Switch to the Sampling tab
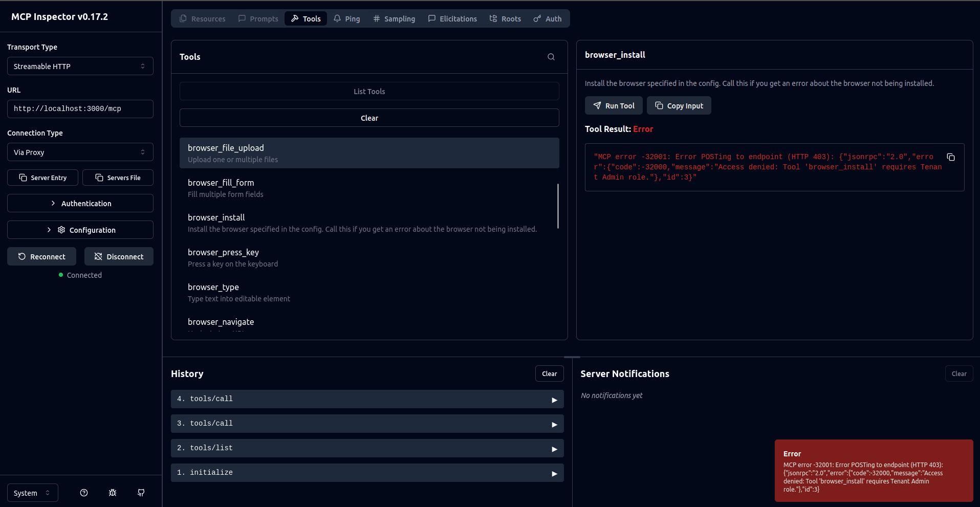Image resolution: width=980 pixels, height=507 pixels. tap(394, 19)
